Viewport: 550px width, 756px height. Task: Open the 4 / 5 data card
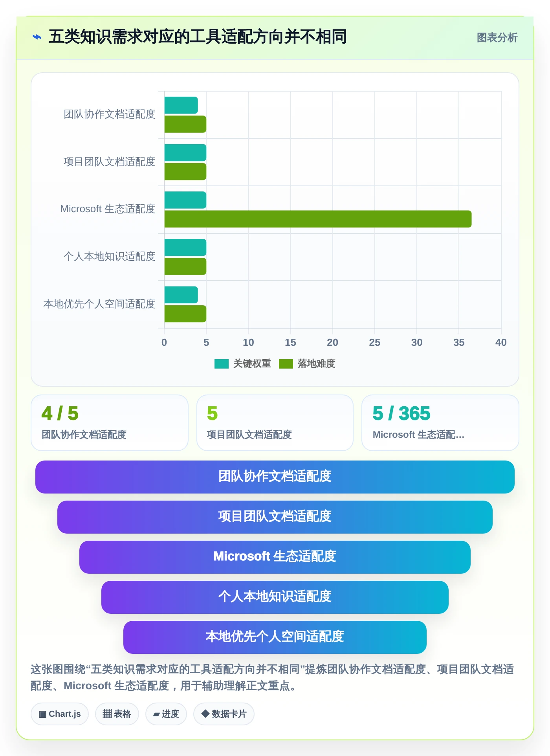[x=110, y=423]
